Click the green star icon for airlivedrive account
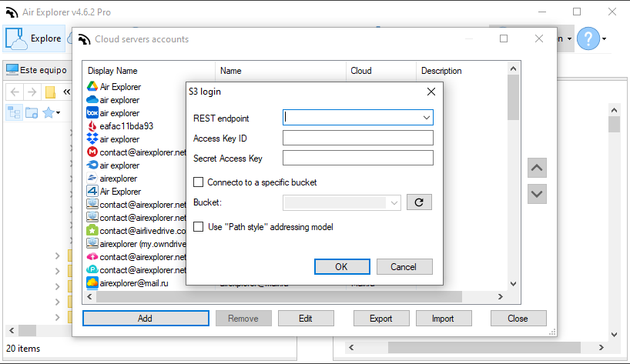This screenshot has width=630, height=364. tap(92, 230)
